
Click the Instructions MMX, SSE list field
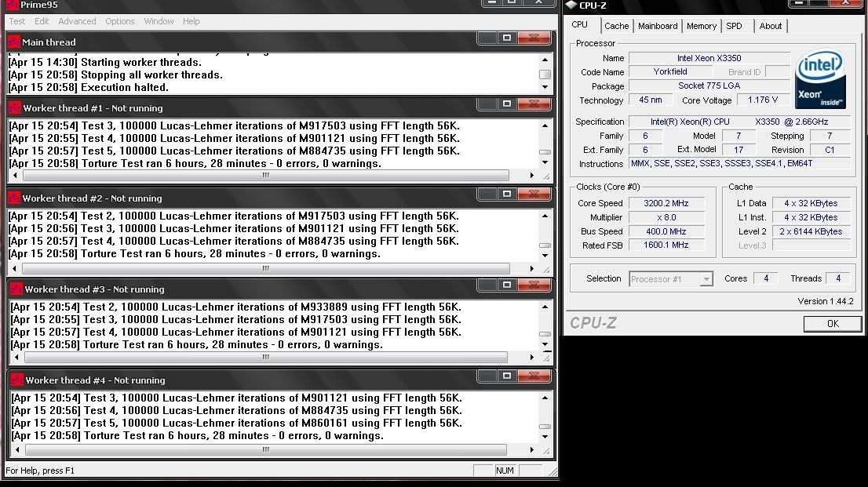tap(740, 163)
